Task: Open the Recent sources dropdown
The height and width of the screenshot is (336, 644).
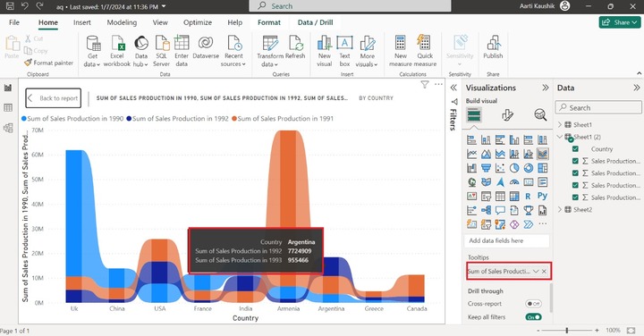Action: pyautogui.click(x=233, y=51)
